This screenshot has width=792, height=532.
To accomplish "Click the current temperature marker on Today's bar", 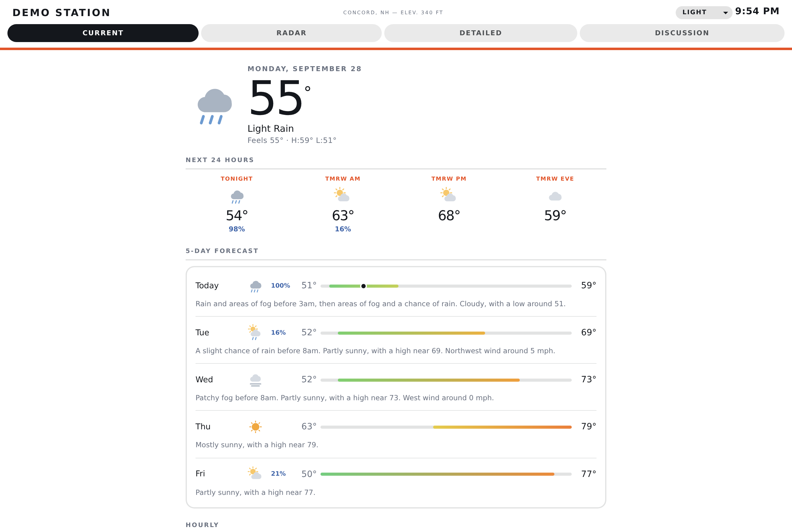I will [x=364, y=286].
